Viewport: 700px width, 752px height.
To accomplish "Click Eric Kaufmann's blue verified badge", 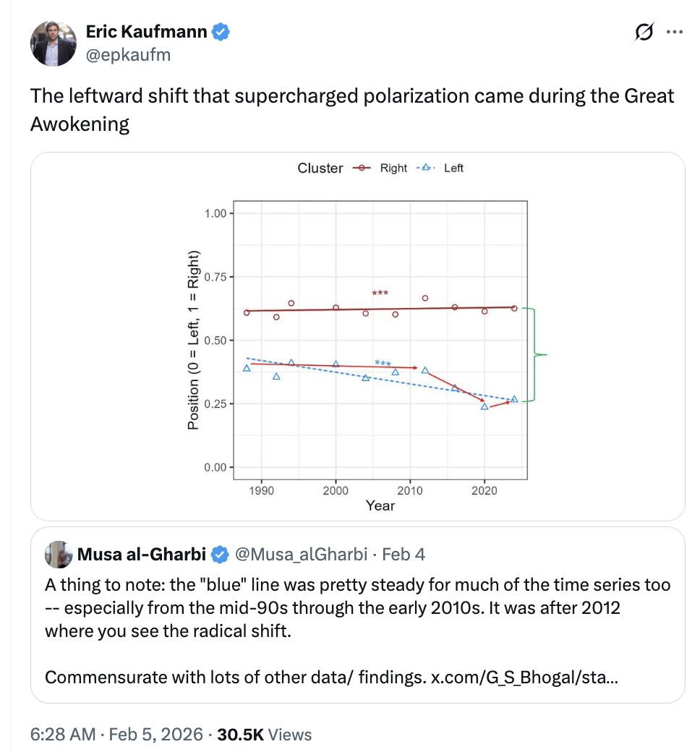I will [x=221, y=32].
